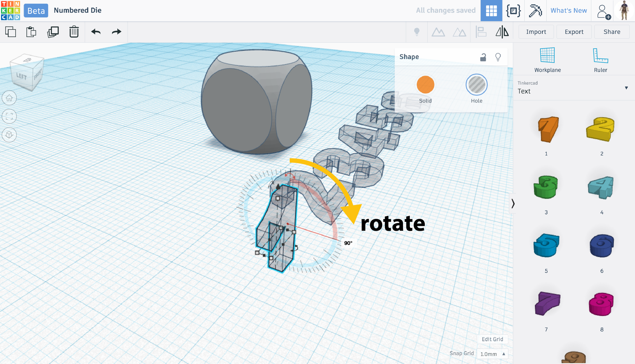Switch to the 3D design grid view
Viewport: 635px width, 364px height.
[491, 11]
